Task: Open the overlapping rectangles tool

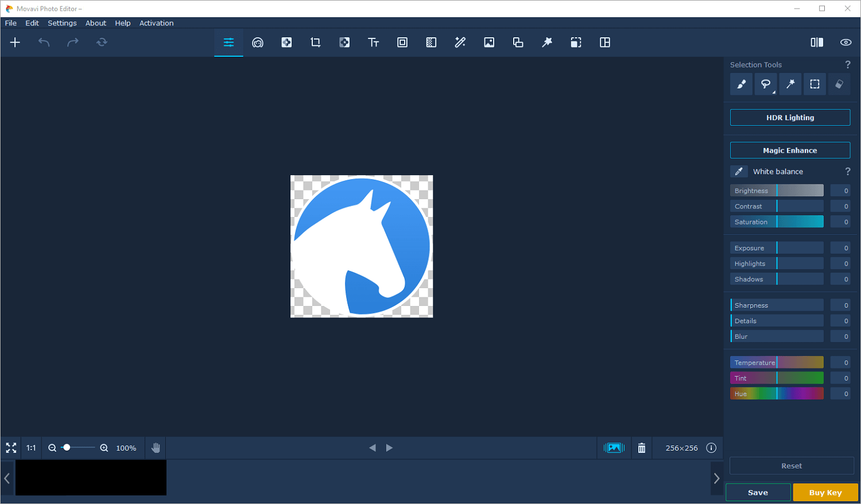Action: point(518,42)
